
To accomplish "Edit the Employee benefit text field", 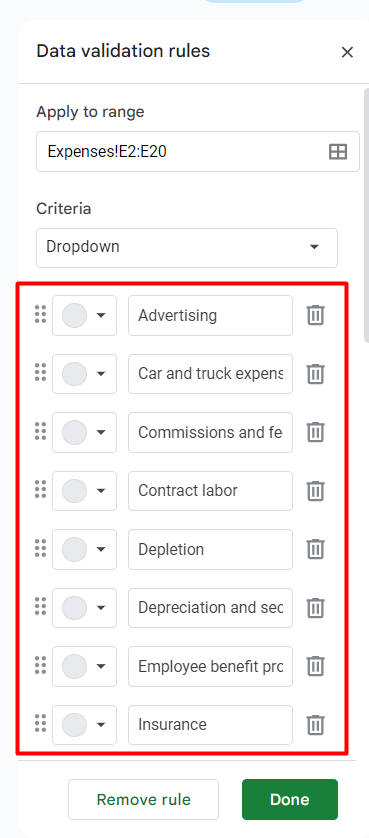I will [x=210, y=666].
